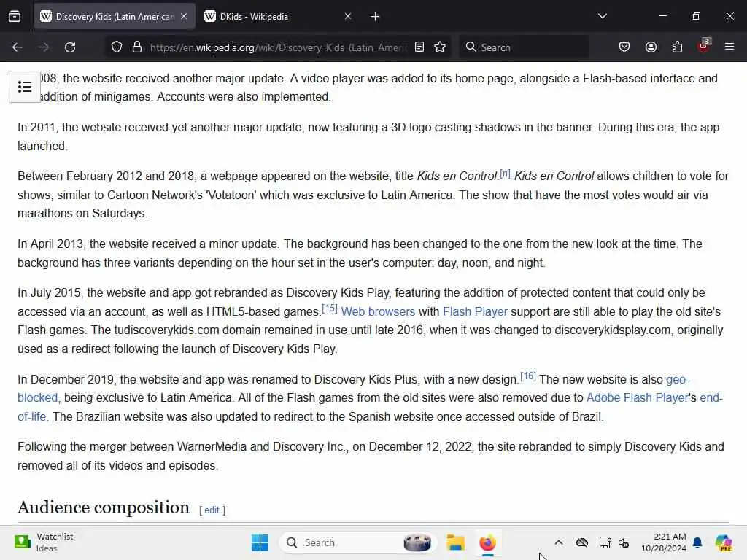Screen dimensions: 747x560
Task: Open the notifications bell
Action: [x=697, y=542]
